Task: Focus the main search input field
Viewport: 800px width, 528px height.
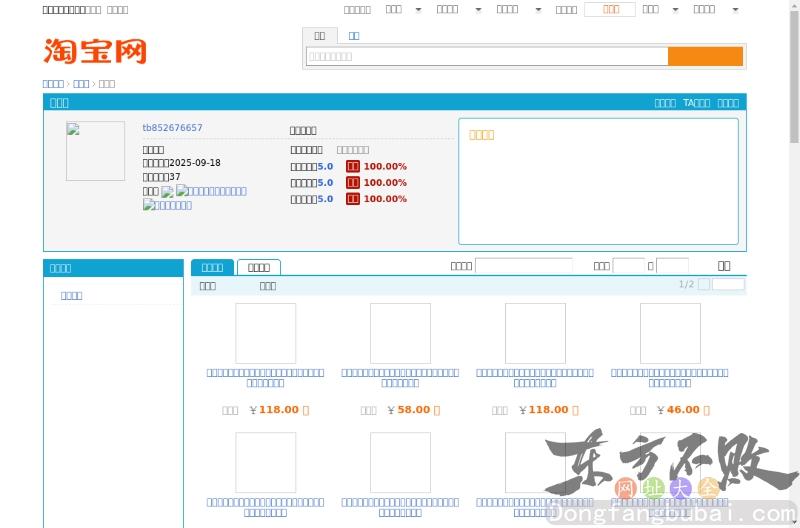Action: point(486,57)
